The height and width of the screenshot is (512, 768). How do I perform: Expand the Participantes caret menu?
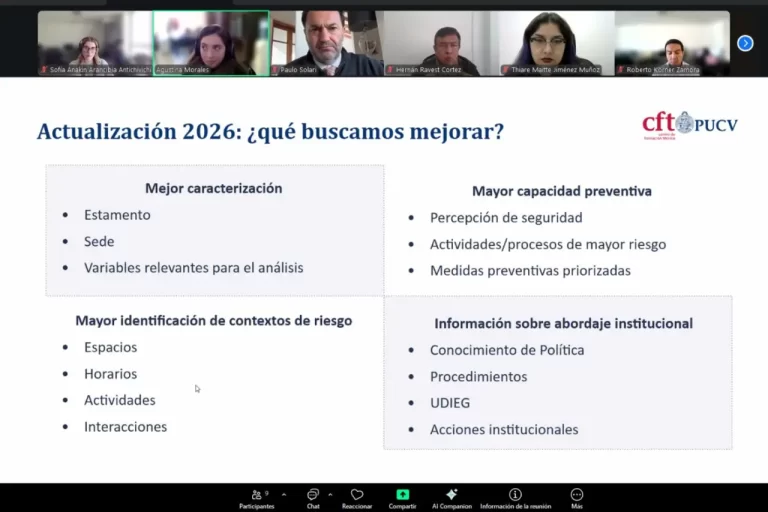tap(284, 495)
